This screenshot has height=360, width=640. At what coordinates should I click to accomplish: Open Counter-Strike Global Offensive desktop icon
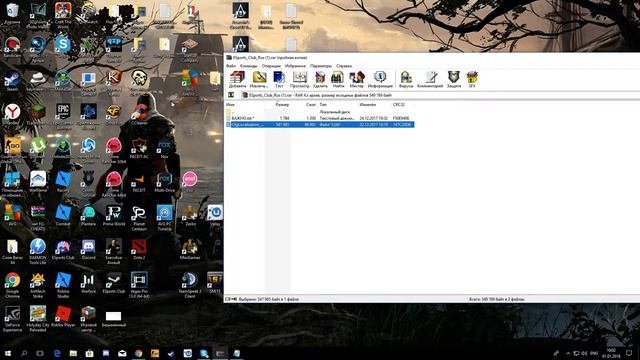[x=12, y=150]
